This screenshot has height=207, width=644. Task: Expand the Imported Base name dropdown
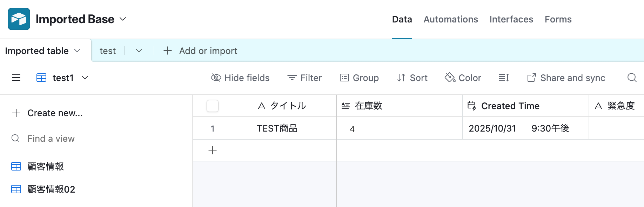[123, 19]
